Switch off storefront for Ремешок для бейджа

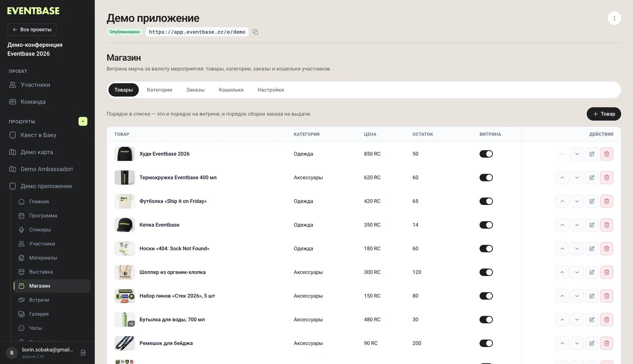486,343
